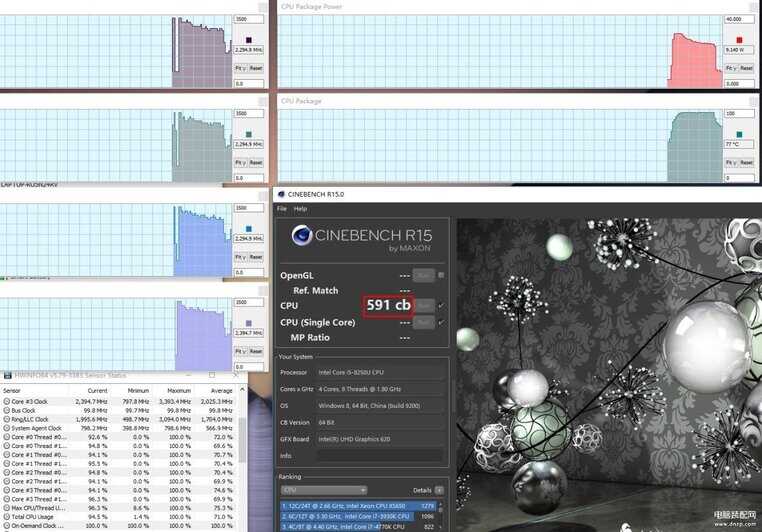The width and height of the screenshot is (762, 532).
Task: Click icon next to Ring/LLC Clock sensor
Action: click(6, 419)
